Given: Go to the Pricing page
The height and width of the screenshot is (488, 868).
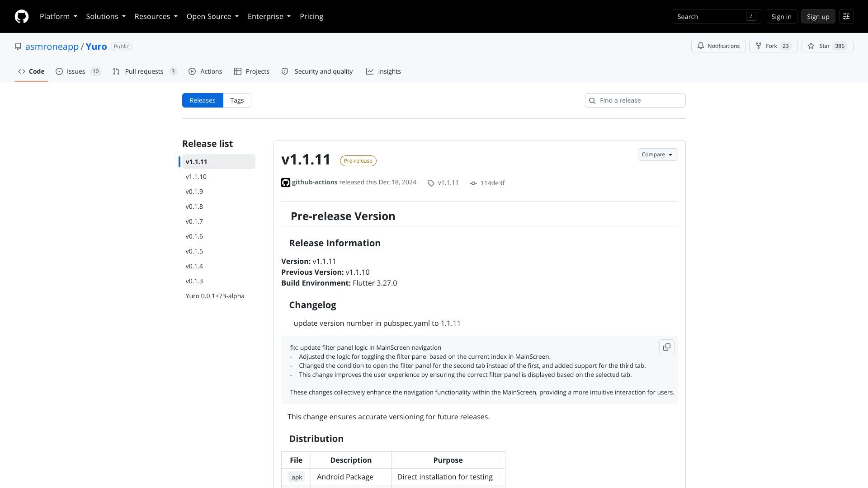Looking at the screenshot, I should coord(311,16).
